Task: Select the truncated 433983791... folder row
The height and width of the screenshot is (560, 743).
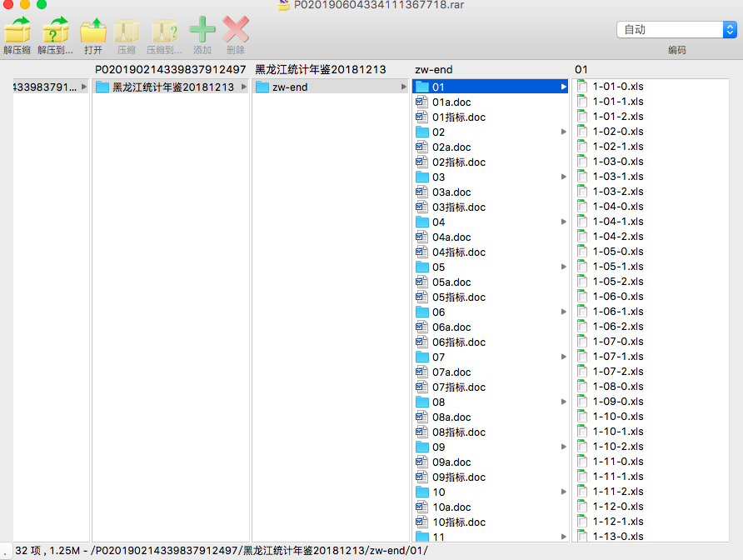Action: 51,87
